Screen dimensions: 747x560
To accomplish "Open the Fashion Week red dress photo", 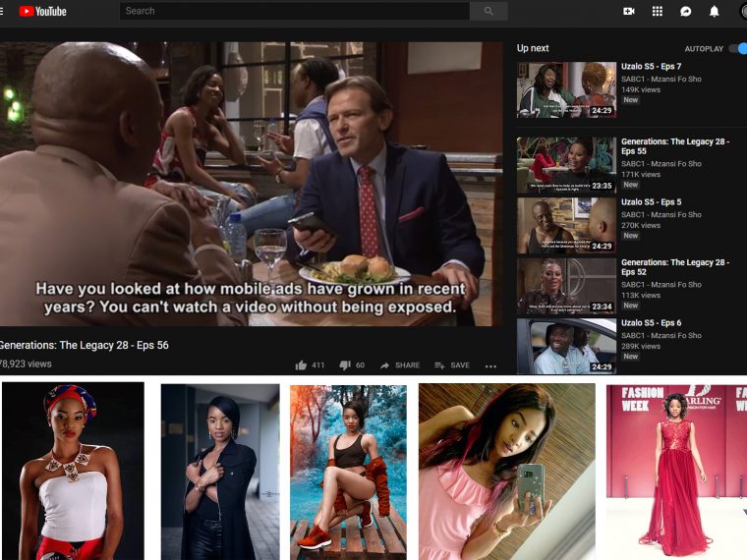I will click(675, 471).
